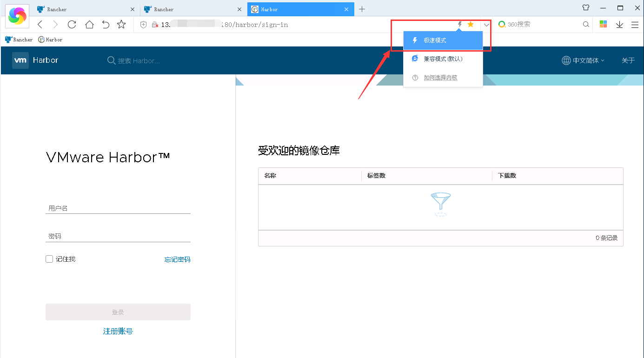Click the globe language icon
This screenshot has height=358, width=644.
click(x=566, y=60)
